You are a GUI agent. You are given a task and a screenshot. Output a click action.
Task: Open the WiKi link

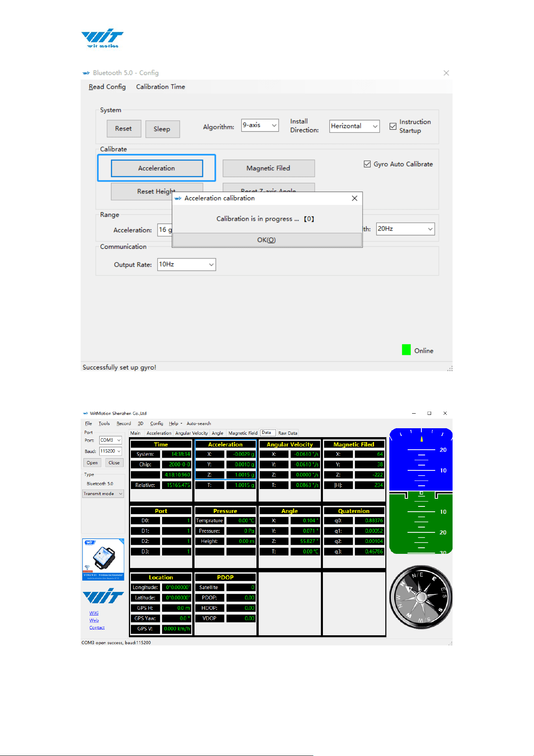(x=94, y=613)
